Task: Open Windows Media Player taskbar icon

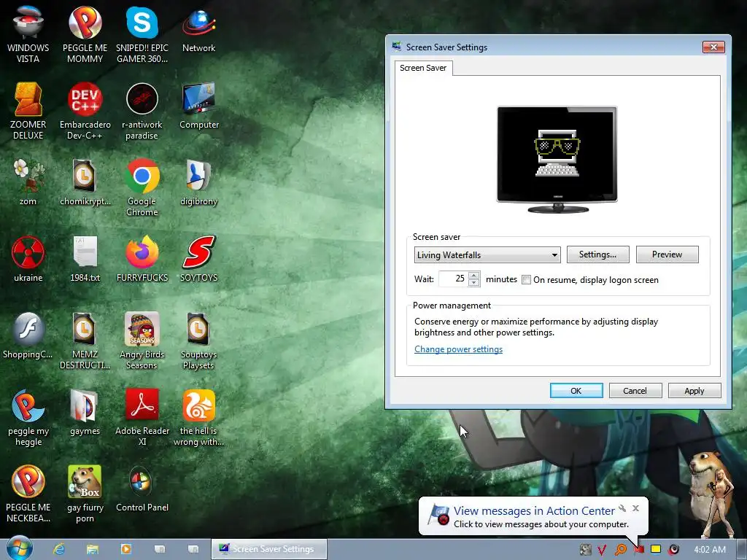Action: [x=126, y=549]
